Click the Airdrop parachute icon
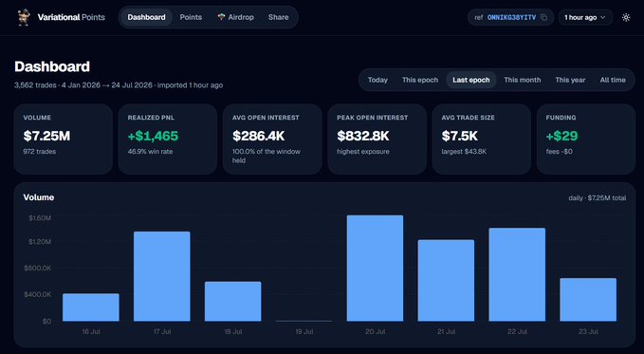The image size is (644, 354). (221, 17)
